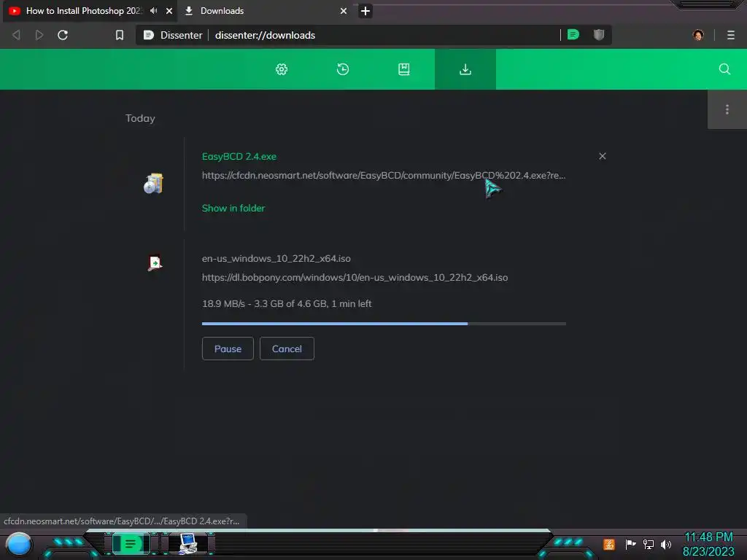This screenshot has height=560, width=747.
Task: Select the Downloads tab icon
Action: [465, 69]
